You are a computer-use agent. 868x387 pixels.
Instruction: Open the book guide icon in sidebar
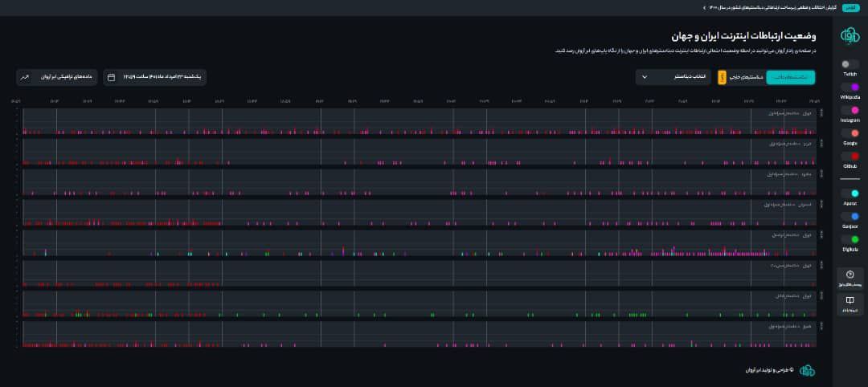click(850, 300)
